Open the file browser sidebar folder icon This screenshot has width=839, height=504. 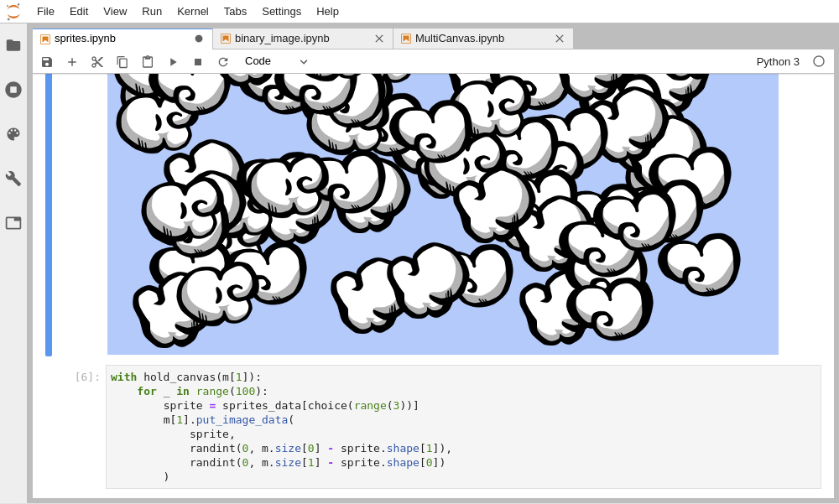[13, 45]
